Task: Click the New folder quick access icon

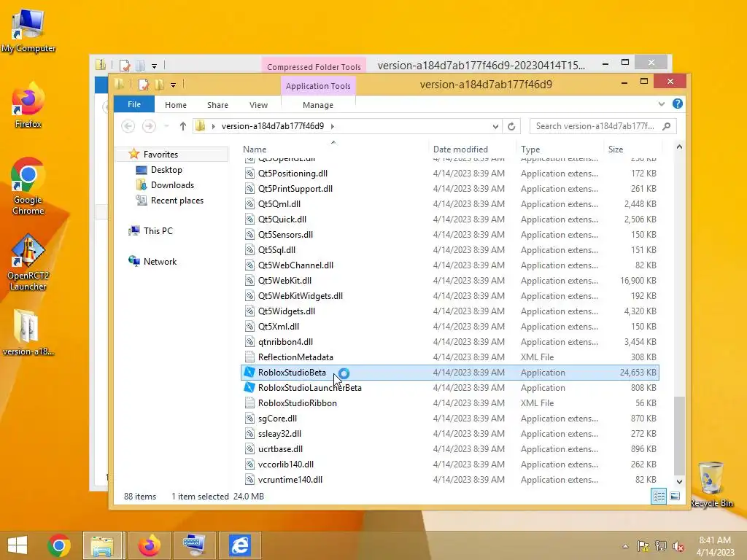Action: click(x=160, y=85)
